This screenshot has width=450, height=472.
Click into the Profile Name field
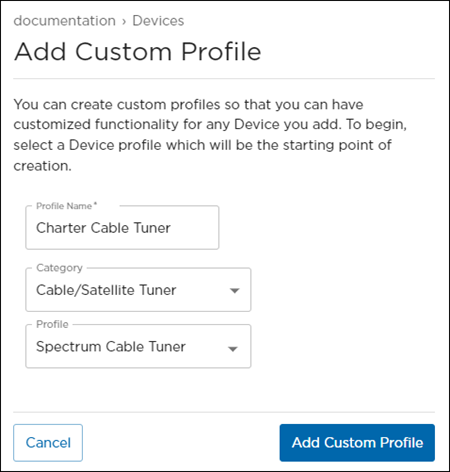pos(122,228)
